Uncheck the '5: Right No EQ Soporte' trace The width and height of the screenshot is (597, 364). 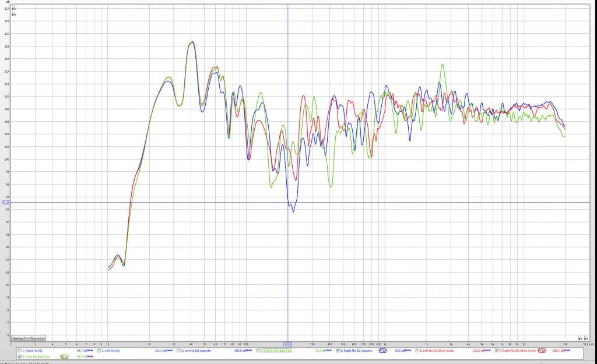pos(338,351)
